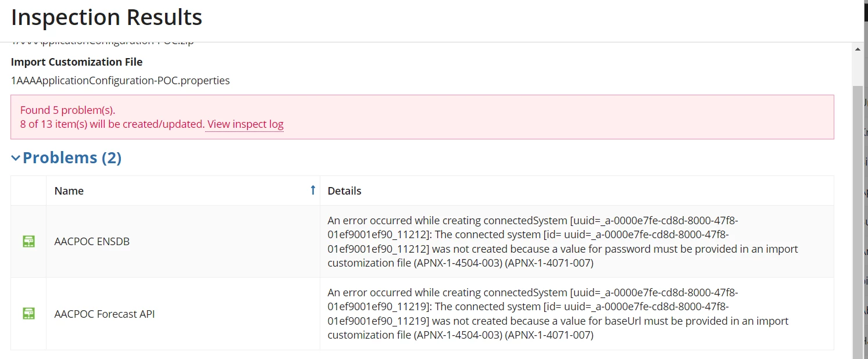Click the Forecast API baseUrl error details
Screen dimensions: 868x359
(x=558, y=314)
